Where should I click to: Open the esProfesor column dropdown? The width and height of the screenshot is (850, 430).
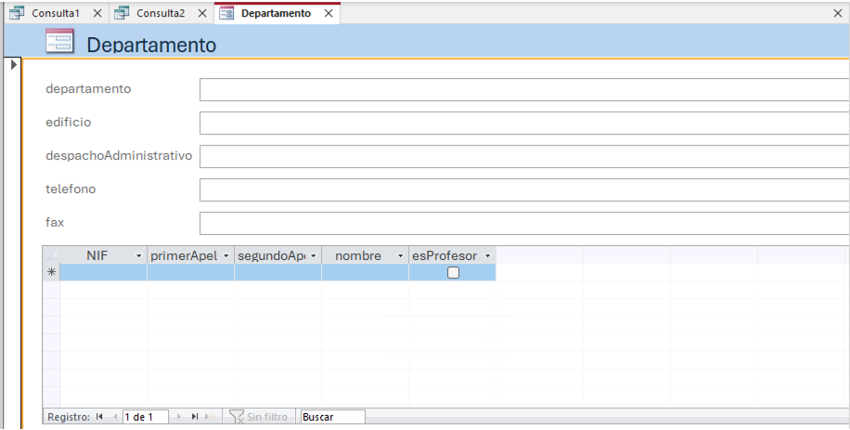(488, 256)
